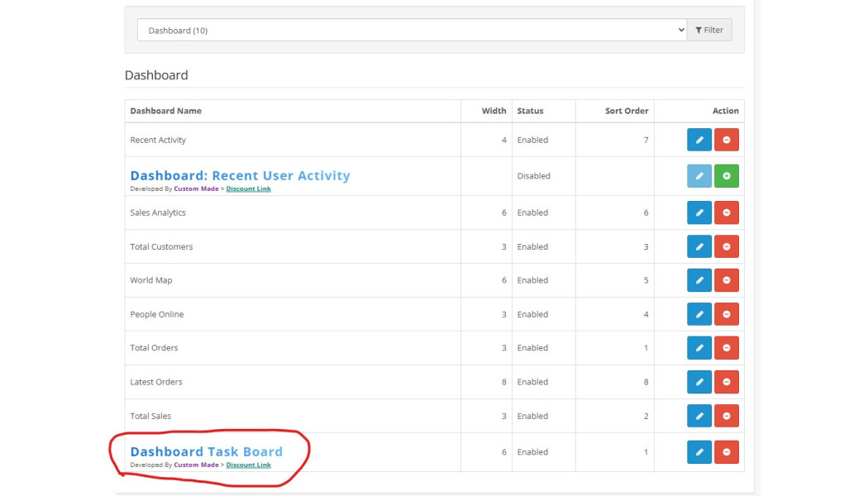Edit the Dashboard Task Board extension
Screen dimensions: 868x496
click(699, 452)
